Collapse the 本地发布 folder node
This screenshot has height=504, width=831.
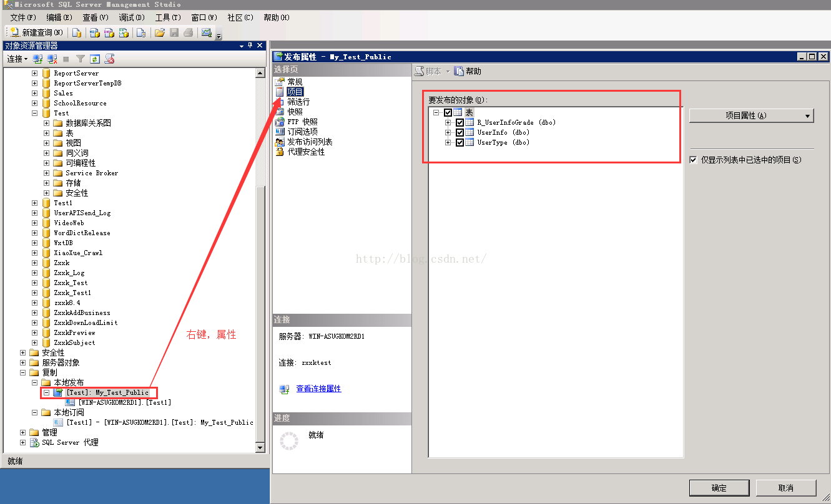coord(35,382)
